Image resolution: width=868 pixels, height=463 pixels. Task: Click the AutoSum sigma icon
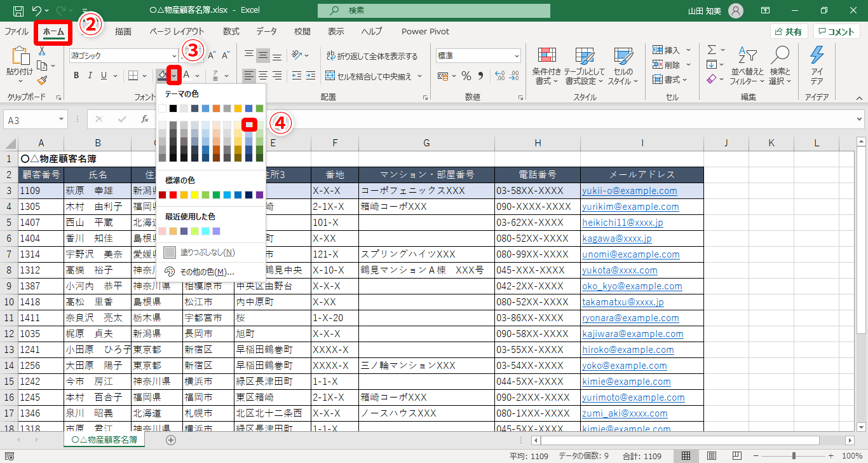[x=712, y=50]
